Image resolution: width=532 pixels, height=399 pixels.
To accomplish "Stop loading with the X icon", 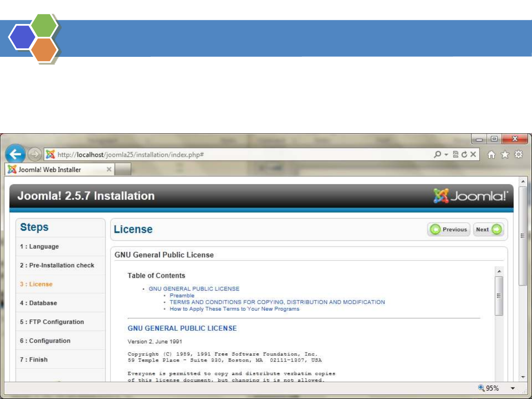I will (x=473, y=154).
